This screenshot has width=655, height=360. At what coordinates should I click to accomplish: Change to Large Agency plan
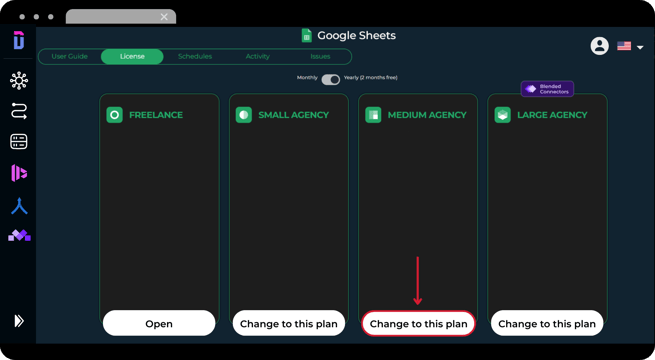pos(547,323)
